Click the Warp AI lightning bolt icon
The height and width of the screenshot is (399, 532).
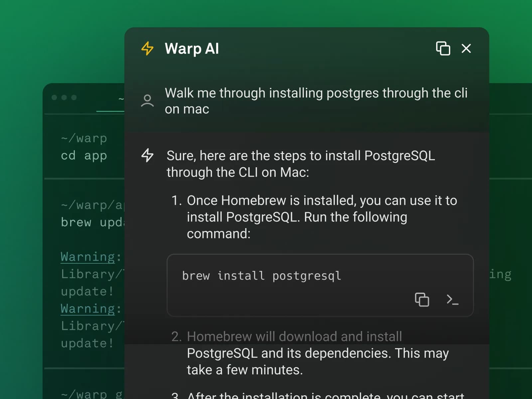coord(147,49)
